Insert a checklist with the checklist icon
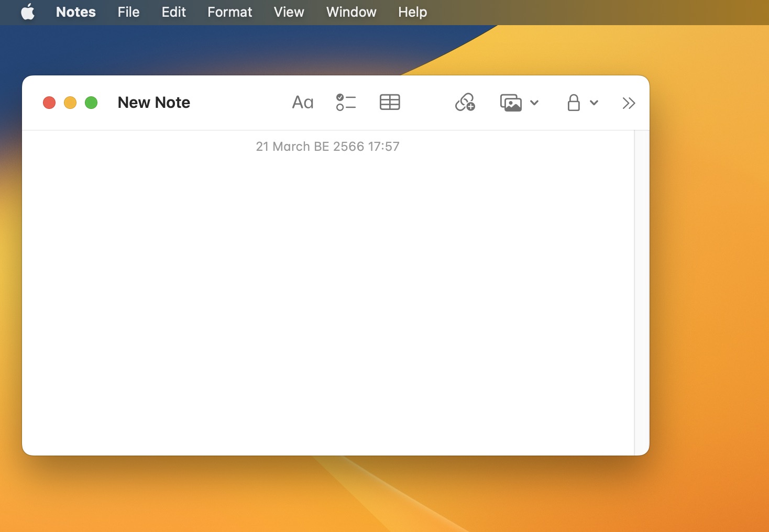Viewport: 769px width, 532px height. (346, 103)
